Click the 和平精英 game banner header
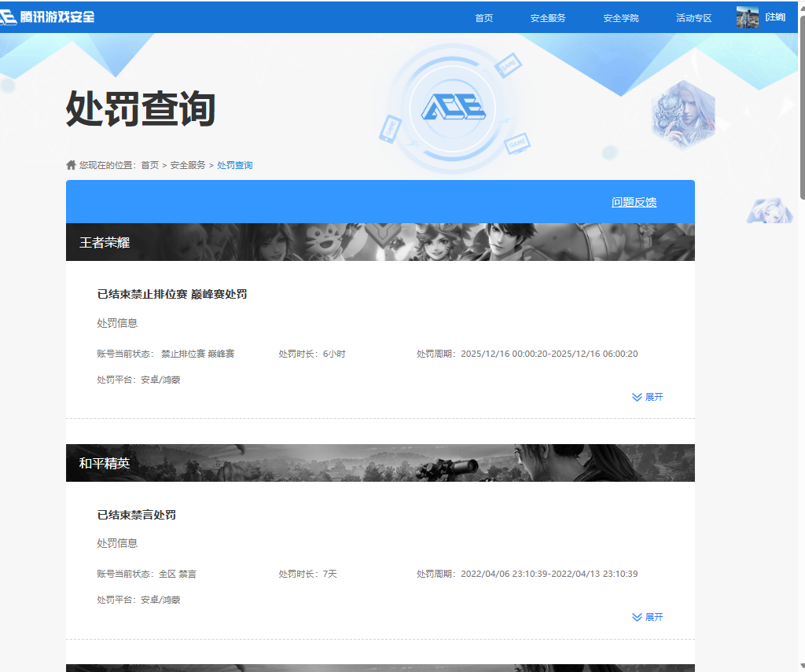Image resolution: width=805 pixels, height=672 pixels. click(x=380, y=463)
